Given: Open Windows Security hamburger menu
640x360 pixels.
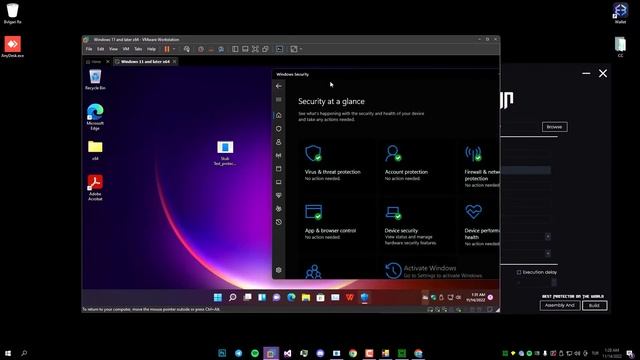Looking at the screenshot, I should point(279,100).
